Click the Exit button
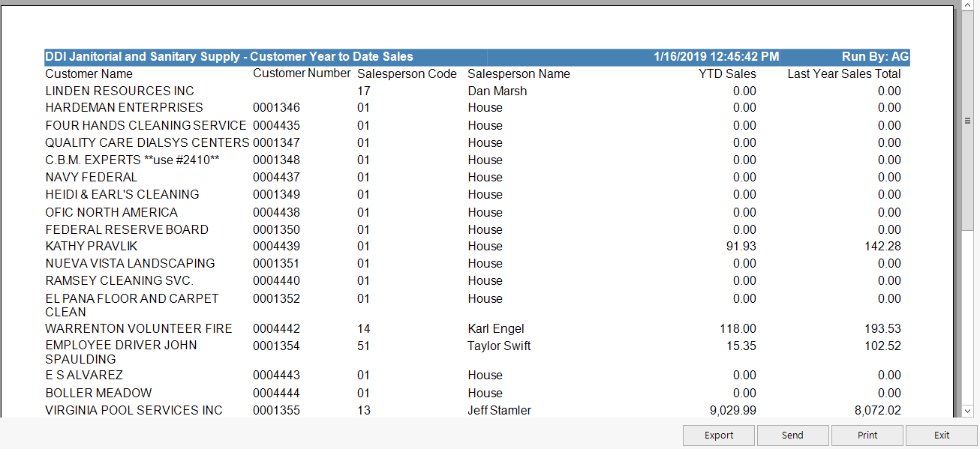Screen dimensions: 980x449 [941, 435]
